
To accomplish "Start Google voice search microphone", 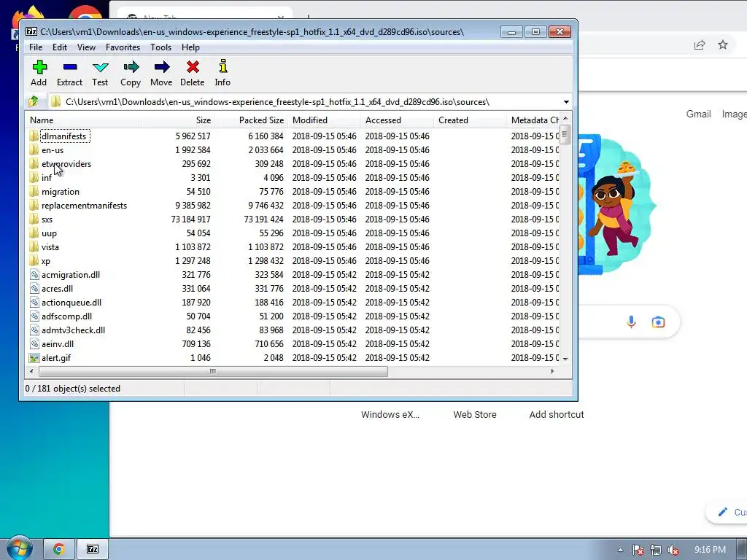I will 631,322.
